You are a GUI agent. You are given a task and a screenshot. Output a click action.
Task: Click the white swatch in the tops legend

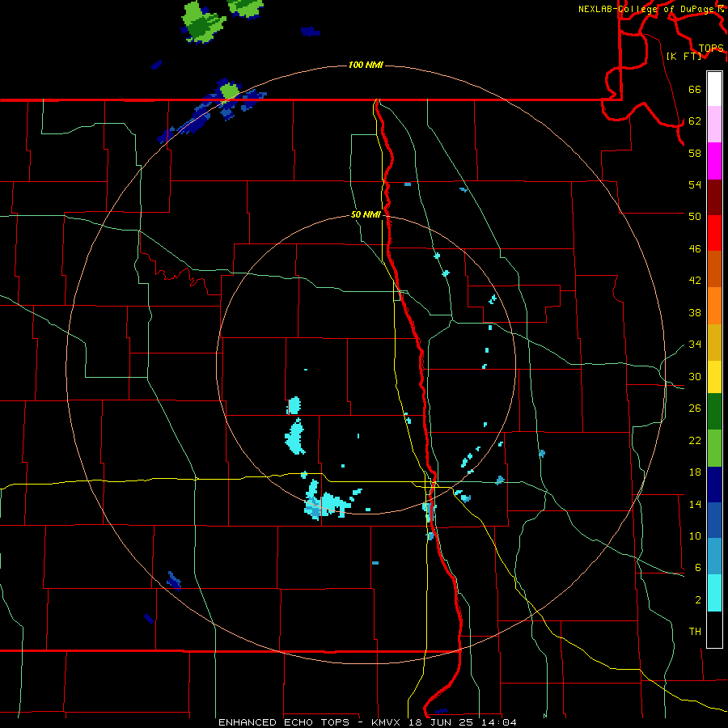tap(714, 89)
